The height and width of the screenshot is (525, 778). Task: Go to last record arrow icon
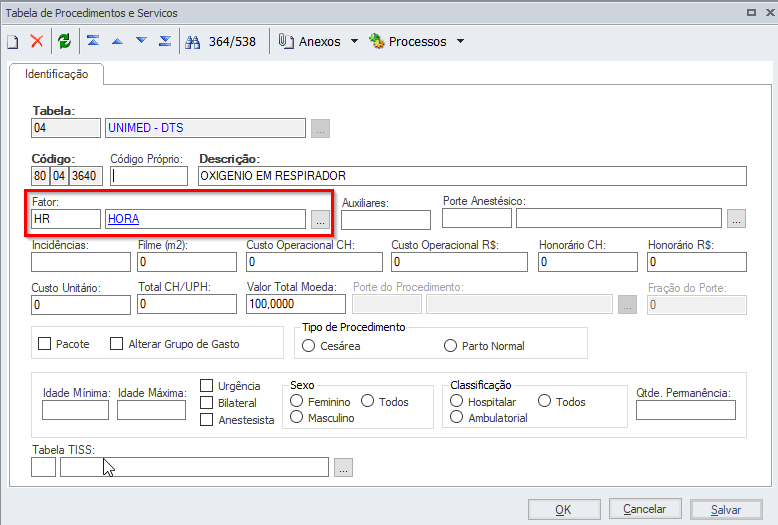pos(165,41)
